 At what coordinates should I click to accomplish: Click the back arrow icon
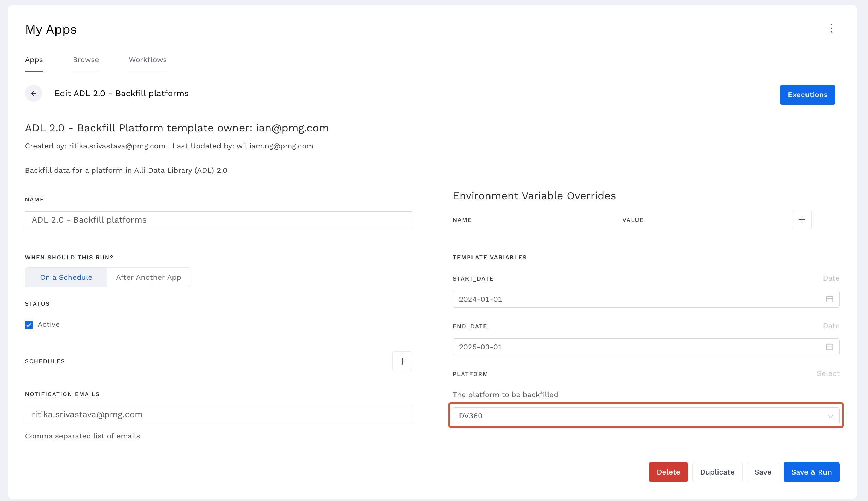(x=34, y=93)
